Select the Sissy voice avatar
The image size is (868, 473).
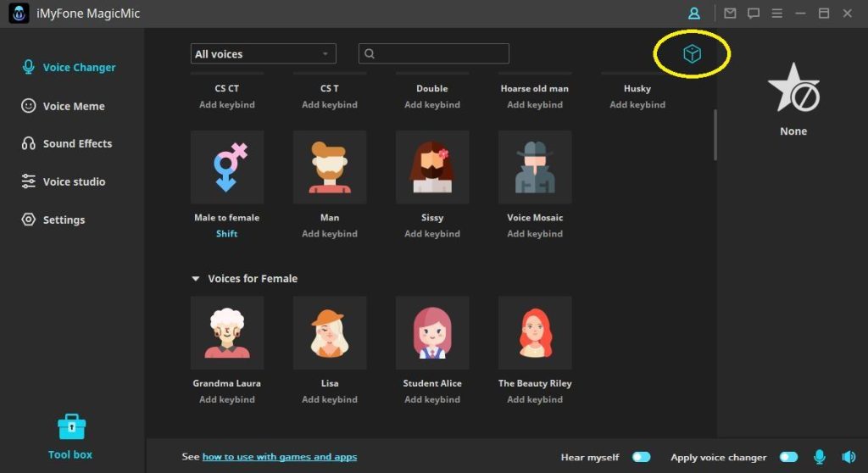tap(432, 167)
